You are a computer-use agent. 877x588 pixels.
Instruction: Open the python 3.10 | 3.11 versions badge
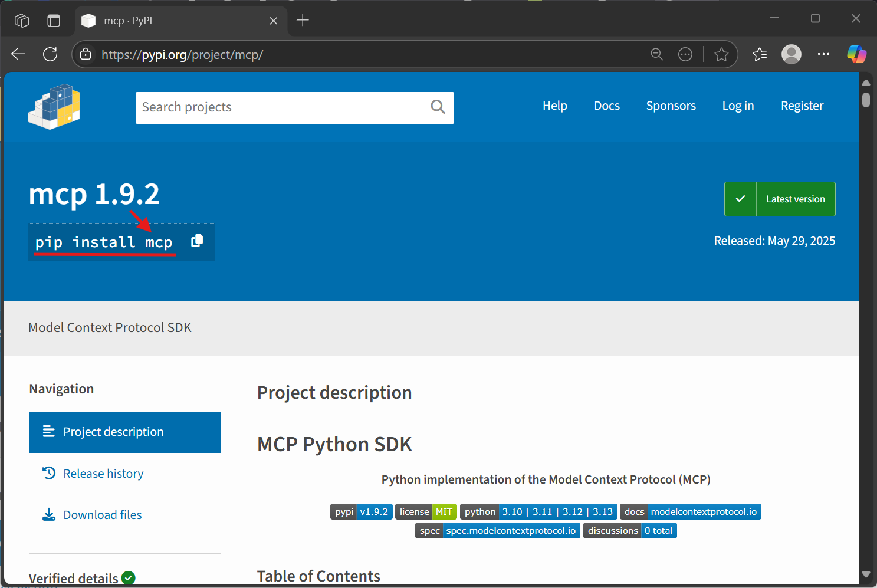(538, 511)
